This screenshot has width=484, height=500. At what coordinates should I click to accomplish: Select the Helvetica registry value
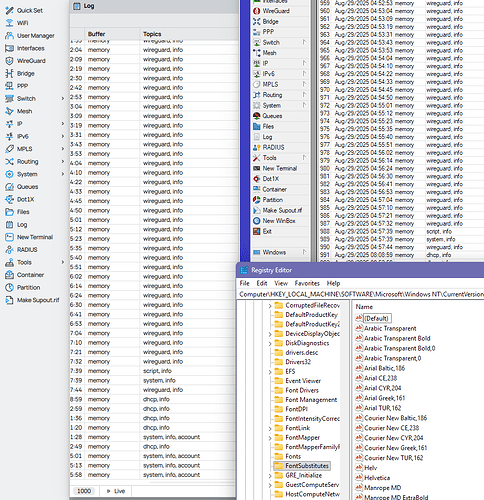click(x=377, y=478)
